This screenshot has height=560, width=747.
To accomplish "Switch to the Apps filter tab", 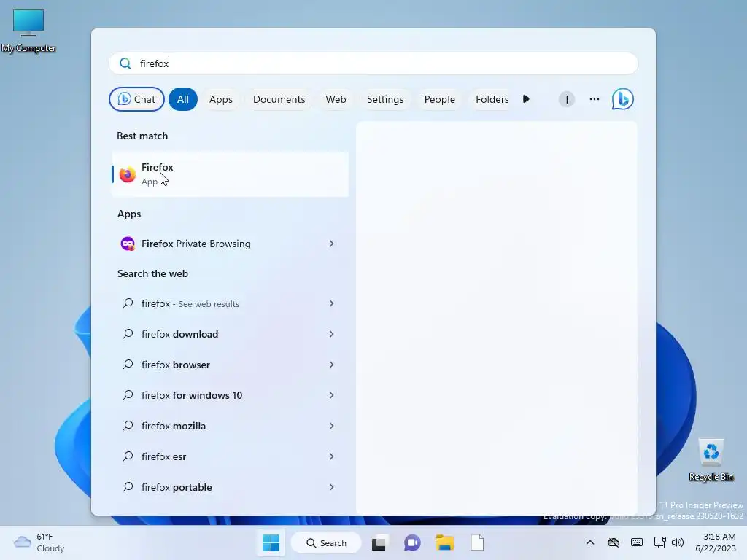I will click(220, 99).
